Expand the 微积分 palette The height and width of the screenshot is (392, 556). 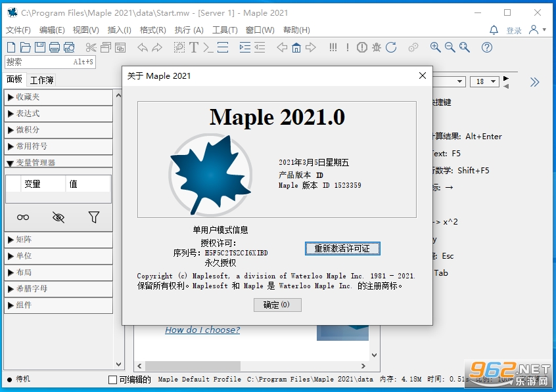click(58, 130)
